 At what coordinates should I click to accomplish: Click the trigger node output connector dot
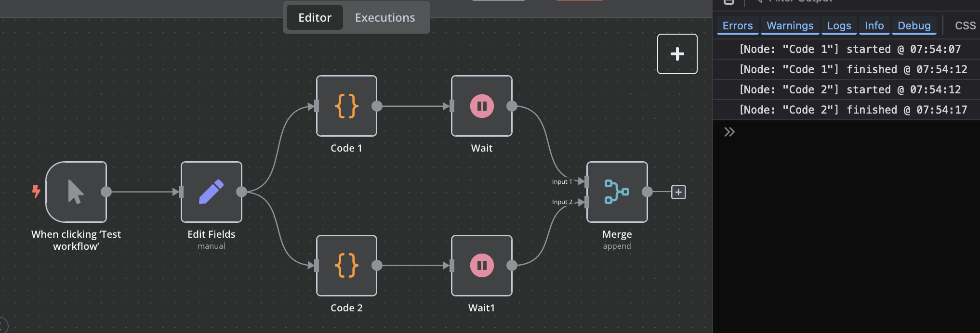tap(106, 192)
